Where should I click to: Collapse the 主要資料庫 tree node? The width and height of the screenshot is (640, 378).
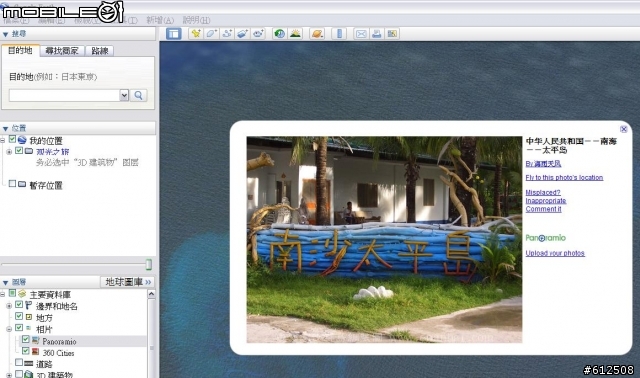coord(2,294)
